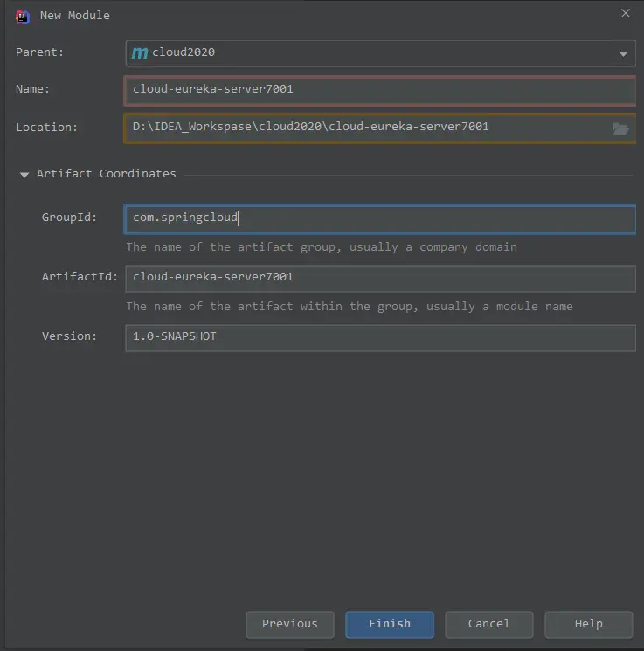Click the GroupId label
The width and height of the screenshot is (644, 651).
coord(69,218)
